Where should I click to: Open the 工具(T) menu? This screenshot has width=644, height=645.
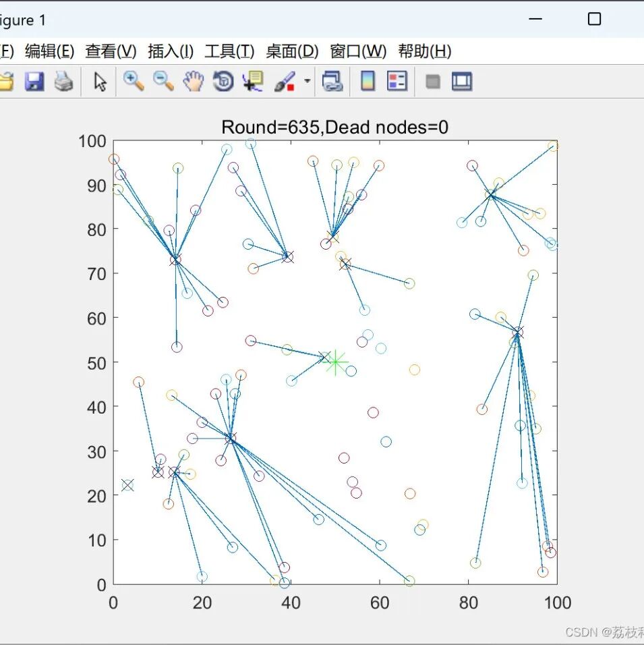229,51
